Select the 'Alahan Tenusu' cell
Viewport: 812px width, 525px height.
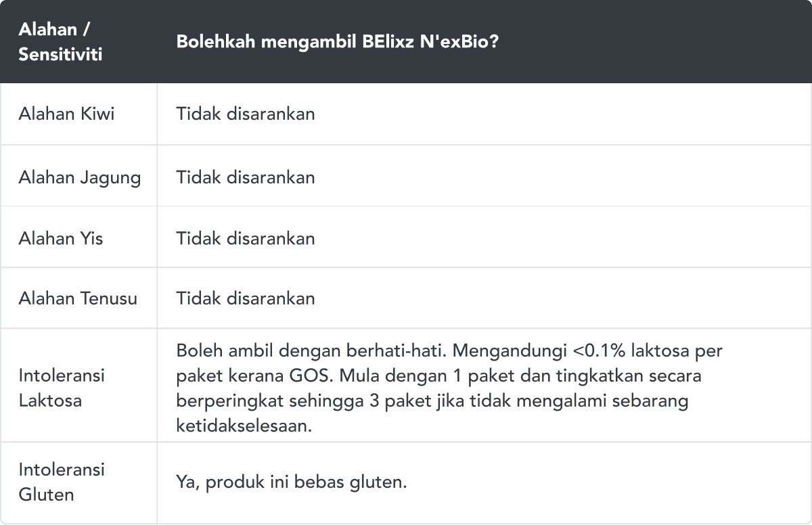coord(78,298)
